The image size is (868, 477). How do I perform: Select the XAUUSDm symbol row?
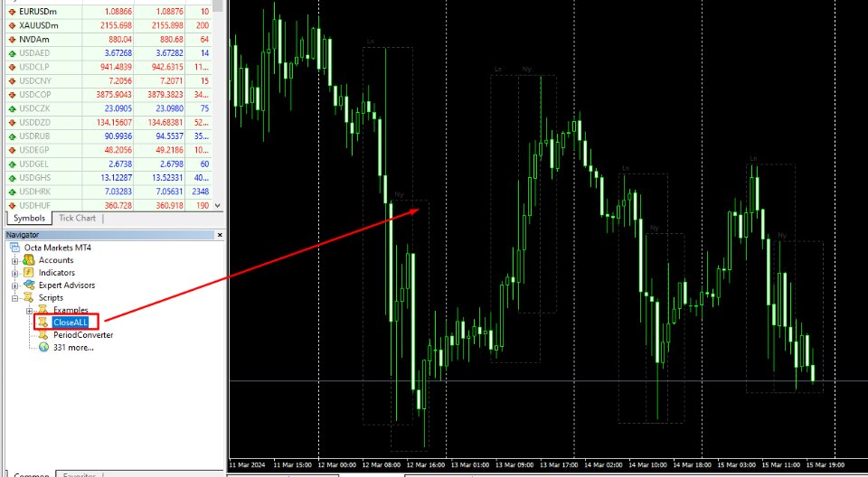[x=39, y=25]
